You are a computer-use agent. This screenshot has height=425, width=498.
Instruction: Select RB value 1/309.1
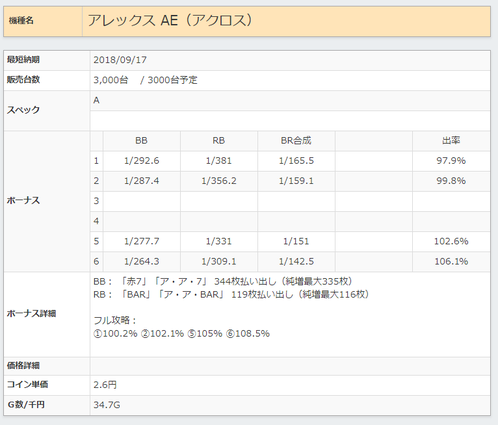pos(219,261)
